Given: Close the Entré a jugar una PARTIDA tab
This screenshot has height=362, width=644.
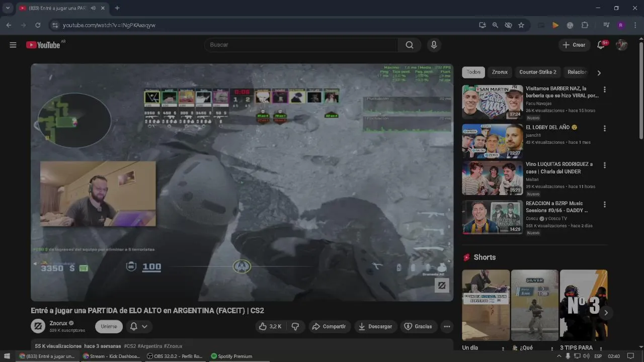Looking at the screenshot, I should point(103,8).
